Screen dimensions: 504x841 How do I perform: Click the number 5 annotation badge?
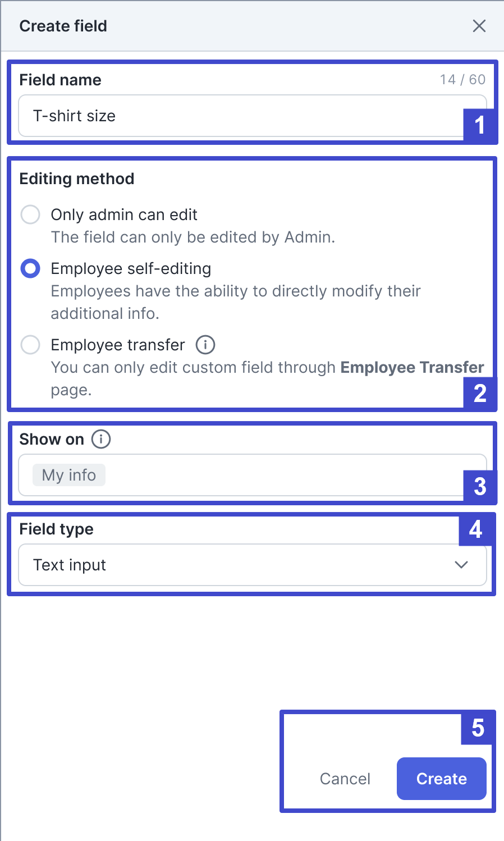click(477, 728)
